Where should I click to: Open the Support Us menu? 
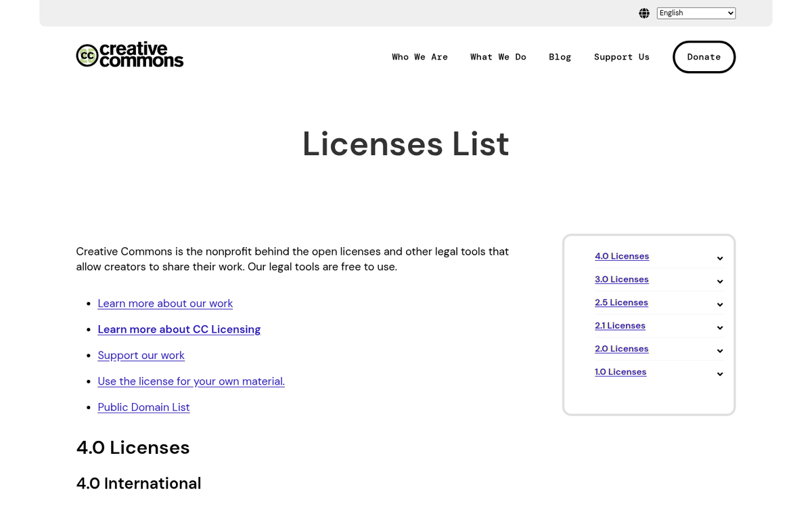pyautogui.click(x=621, y=57)
